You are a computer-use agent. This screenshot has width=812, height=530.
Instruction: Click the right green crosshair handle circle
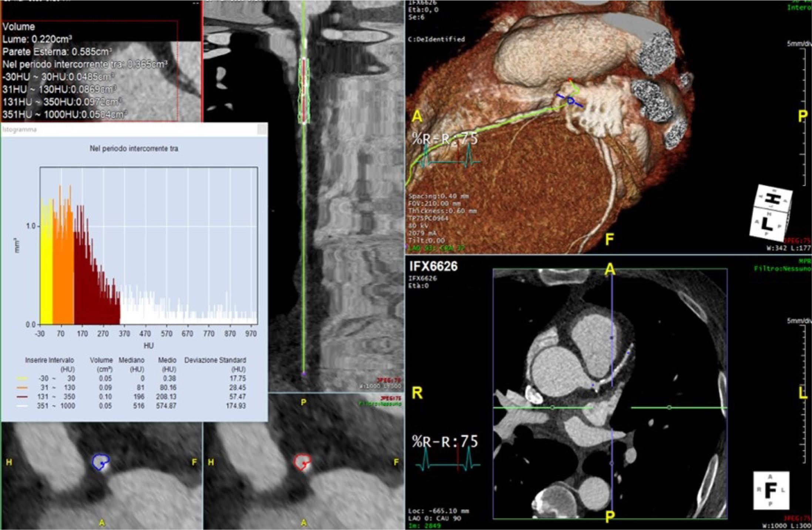pyautogui.click(x=669, y=407)
